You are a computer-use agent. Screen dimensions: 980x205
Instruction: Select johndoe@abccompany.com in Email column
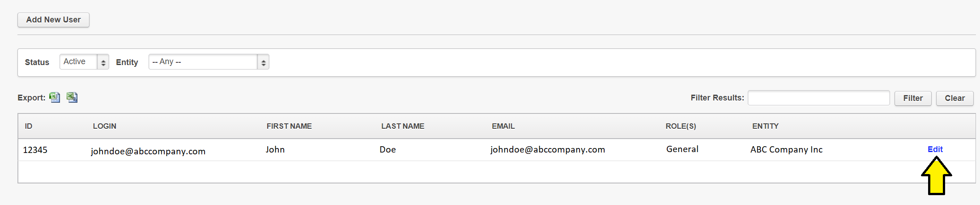click(548, 149)
